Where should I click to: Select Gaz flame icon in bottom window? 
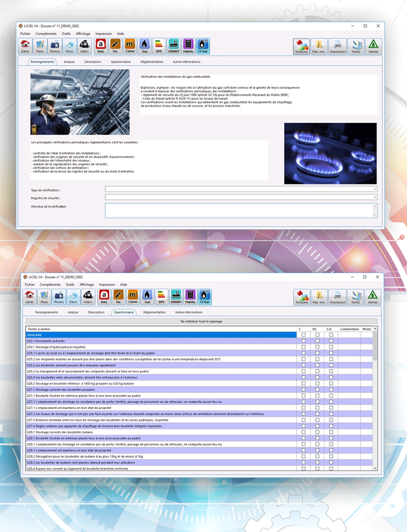pos(147,297)
